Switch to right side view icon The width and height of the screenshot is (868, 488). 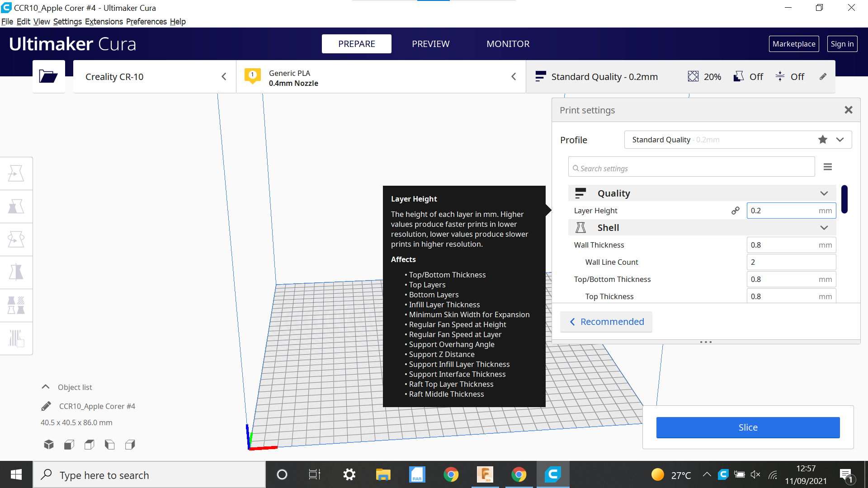point(130,445)
